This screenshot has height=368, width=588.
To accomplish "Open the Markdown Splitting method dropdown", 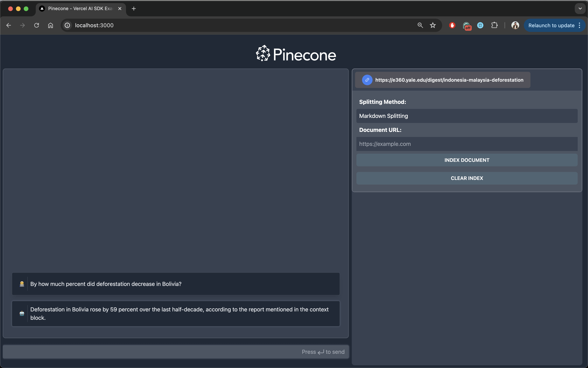I will (x=467, y=116).
